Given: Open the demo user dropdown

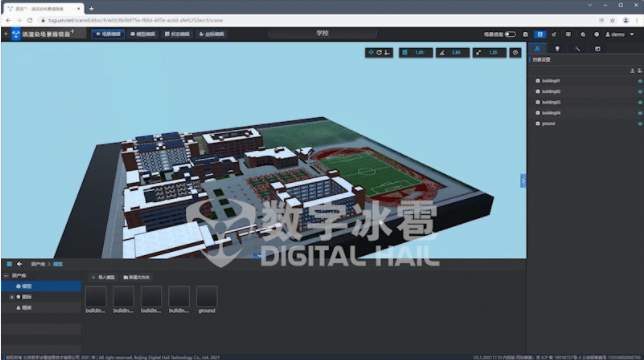Looking at the screenshot, I should [619, 34].
